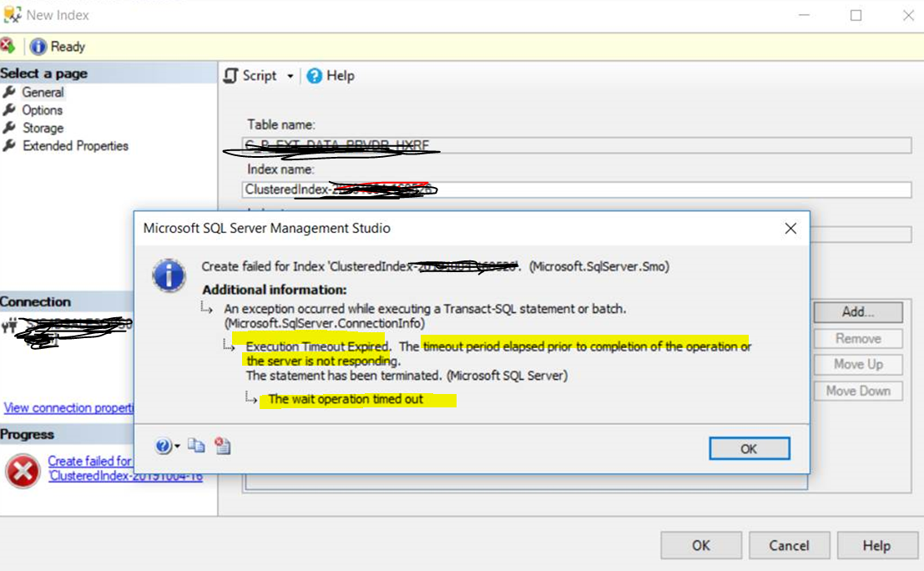Open the General page

(43, 93)
